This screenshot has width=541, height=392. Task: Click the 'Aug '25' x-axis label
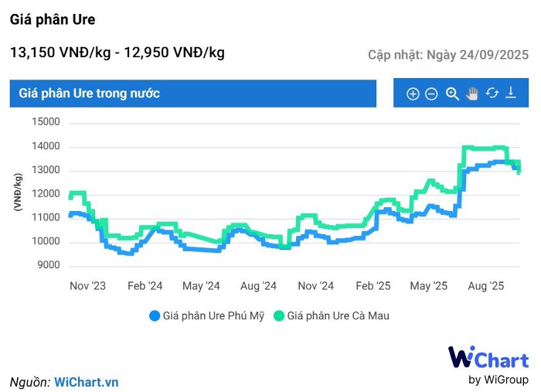[x=487, y=286]
